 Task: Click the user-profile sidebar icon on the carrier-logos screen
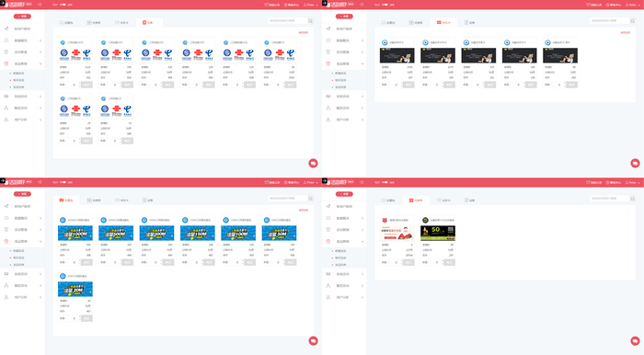coord(6,120)
